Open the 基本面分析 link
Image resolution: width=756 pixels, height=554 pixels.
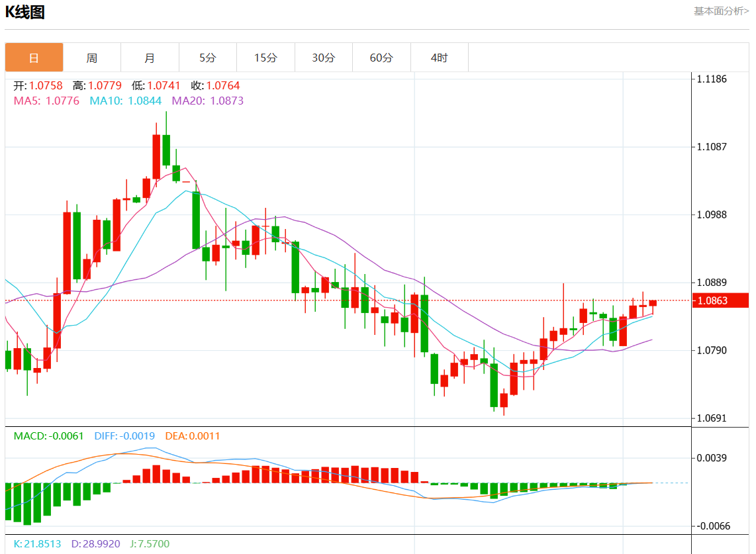(721, 11)
